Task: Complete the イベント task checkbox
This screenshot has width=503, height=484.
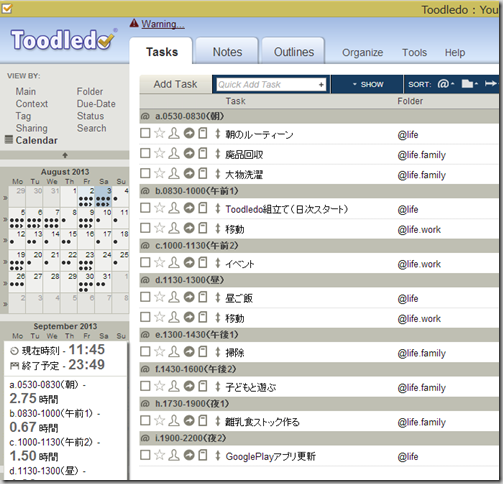Action: [x=145, y=263]
